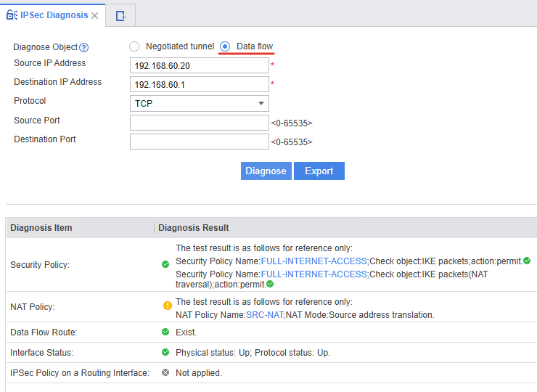Screen dimensions: 537x392
Task: Click the IPSec Policy gray not-applied icon
Action: [x=165, y=372]
